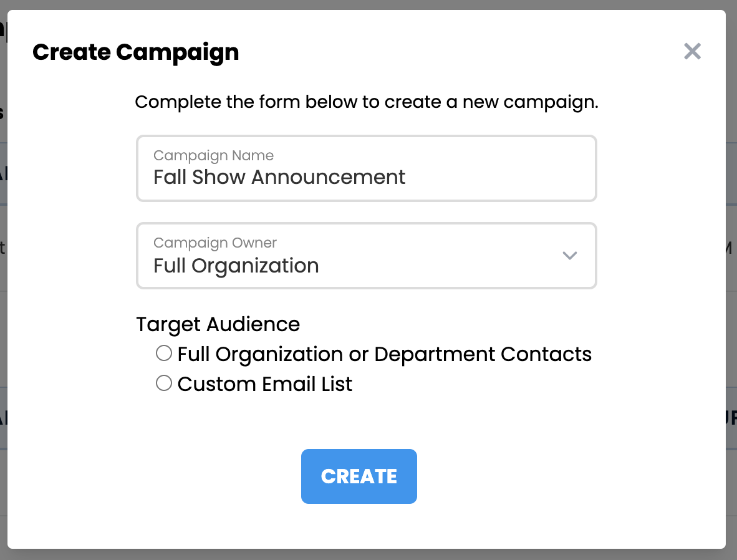The height and width of the screenshot is (560, 737).
Task: Click the 'Department Contacts' audience label text
Action: click(483, 354)
